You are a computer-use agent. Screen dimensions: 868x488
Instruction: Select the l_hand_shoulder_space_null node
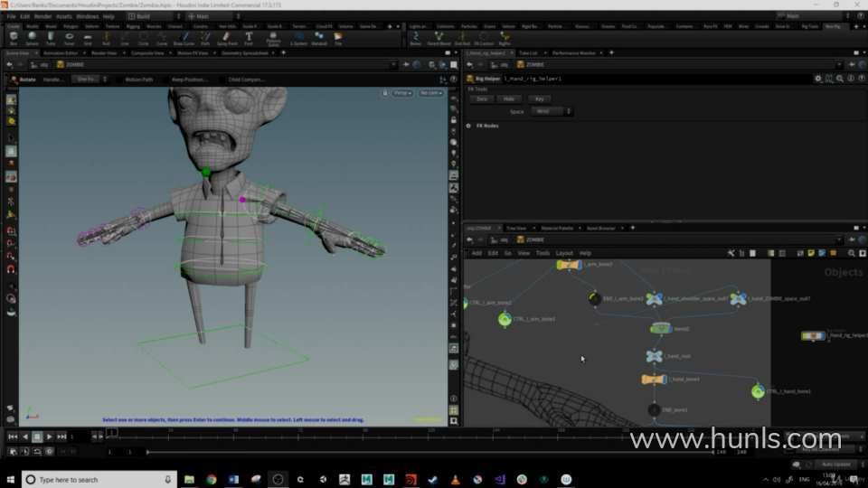click(654, 299)
